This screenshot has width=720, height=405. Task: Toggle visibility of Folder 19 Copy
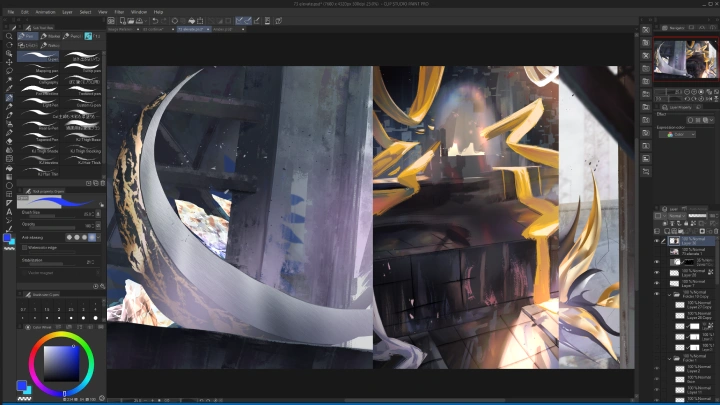(x=657, y=294)
